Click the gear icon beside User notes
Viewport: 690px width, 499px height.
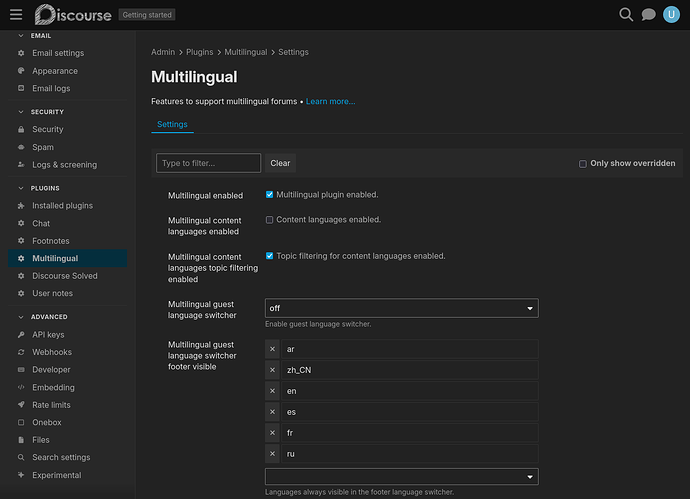[21, 293]
